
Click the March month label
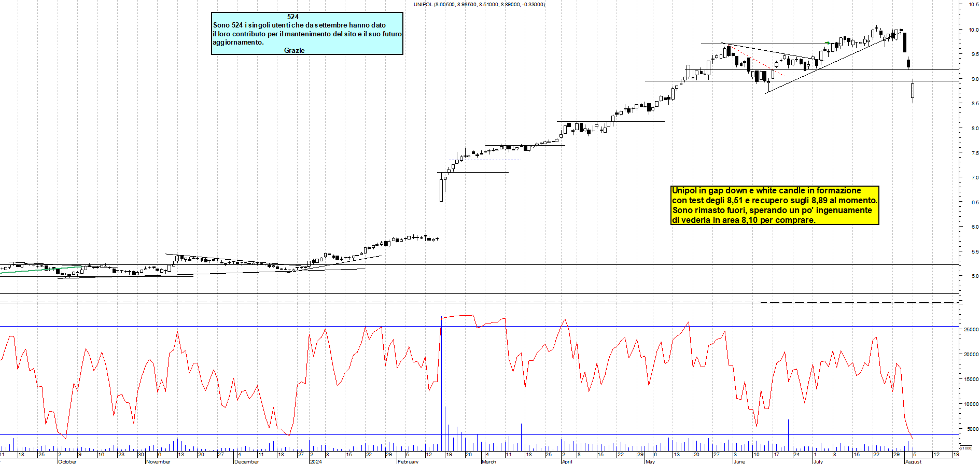pos(489,461)
